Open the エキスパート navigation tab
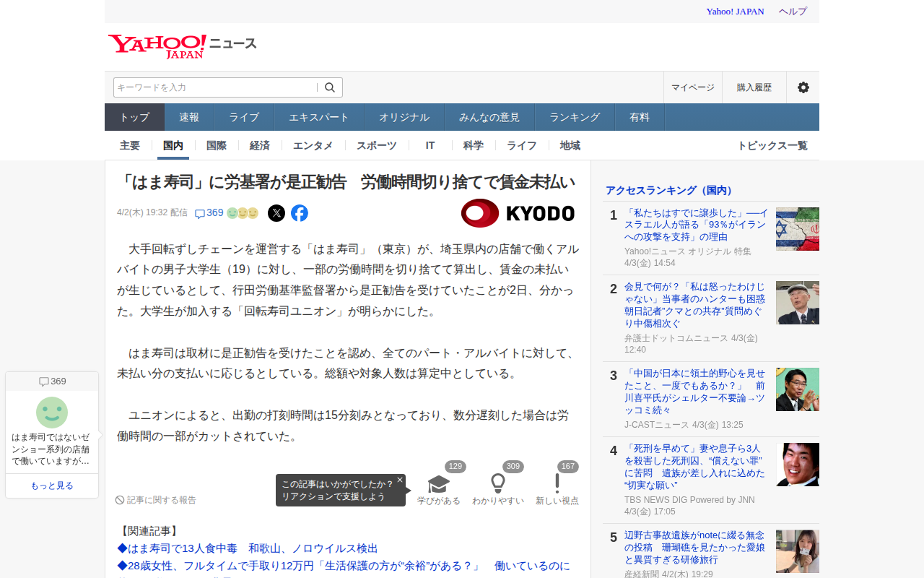Screen dimensions: 924x578 tap(319, 117)
